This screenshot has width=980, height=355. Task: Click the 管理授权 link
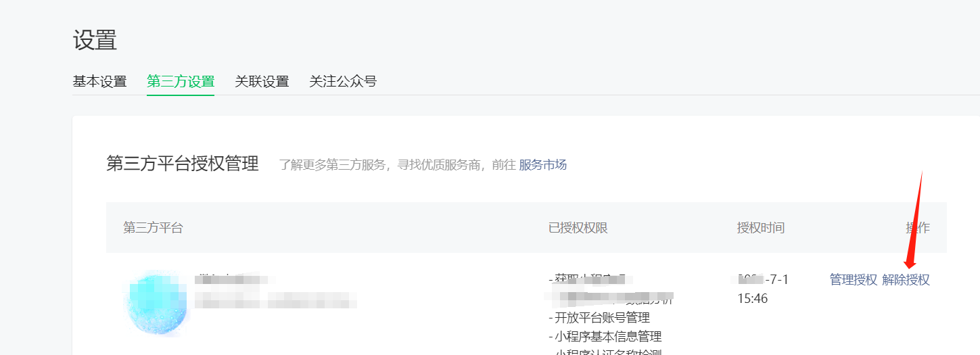tap(854, 280)
